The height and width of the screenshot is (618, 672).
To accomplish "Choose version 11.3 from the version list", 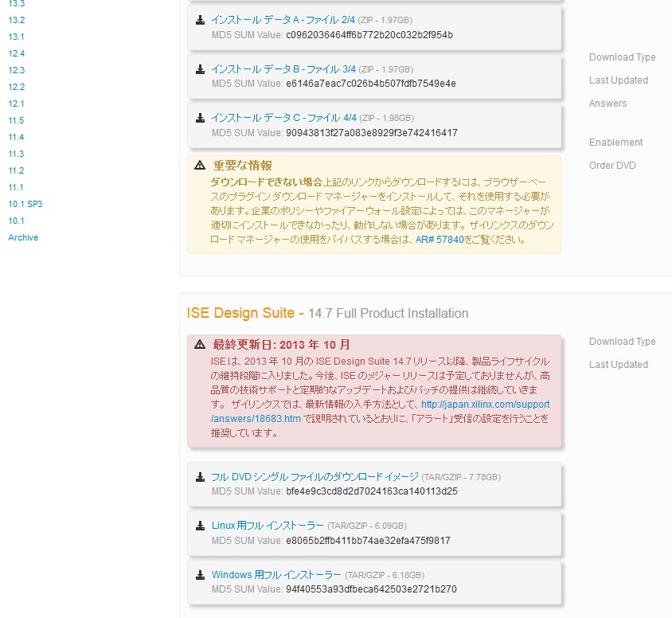I will click(16, 154).
